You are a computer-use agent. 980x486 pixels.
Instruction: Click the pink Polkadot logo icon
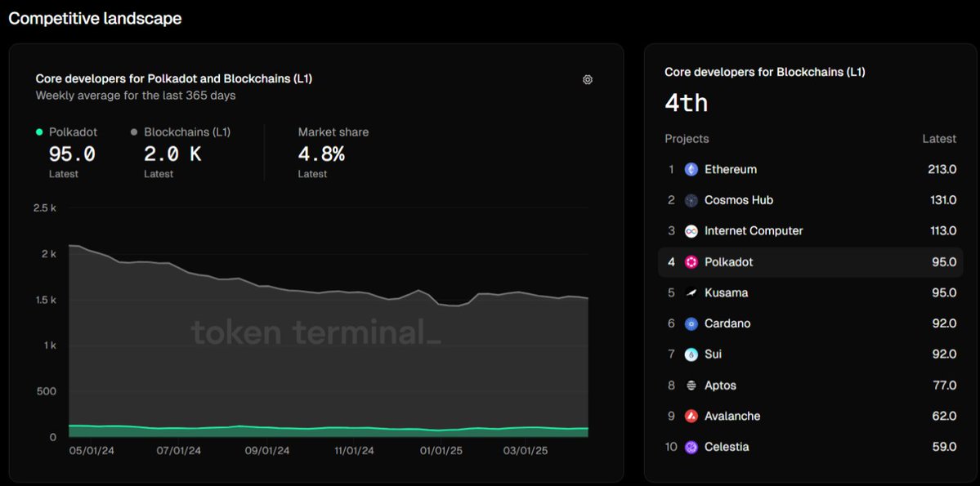(691, 261)
